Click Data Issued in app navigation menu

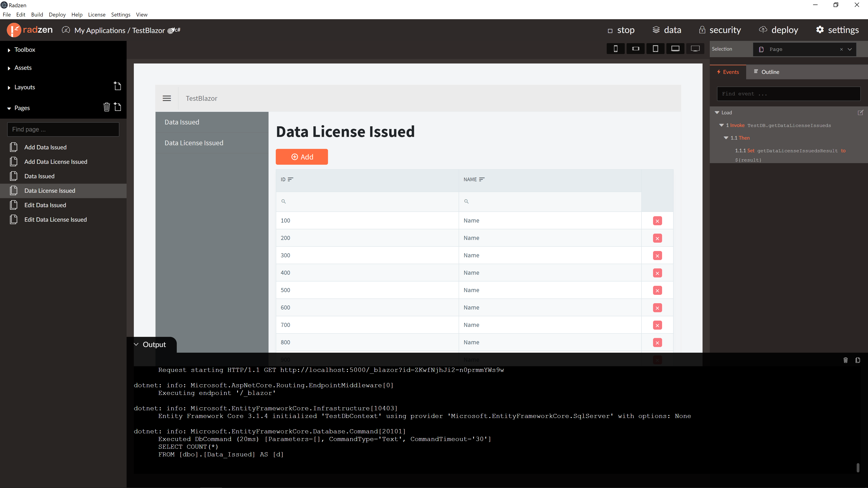point(212,122)
